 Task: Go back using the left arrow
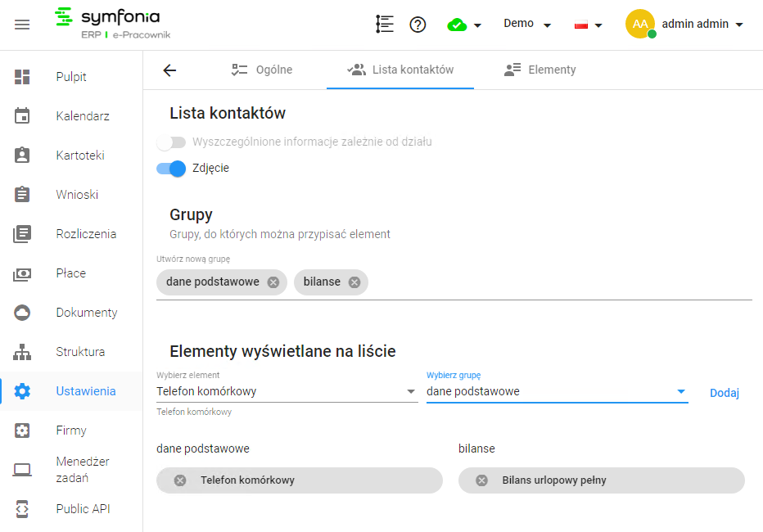coord(169,70)
